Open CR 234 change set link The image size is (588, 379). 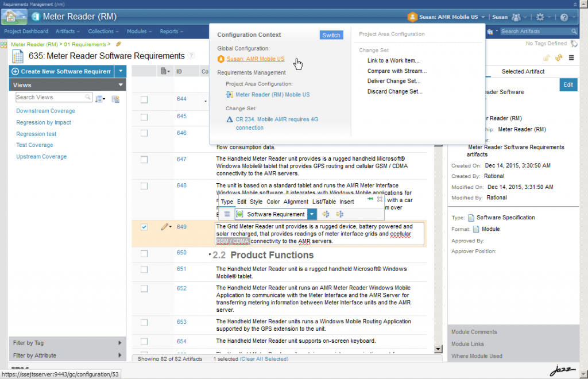(277, 123)
